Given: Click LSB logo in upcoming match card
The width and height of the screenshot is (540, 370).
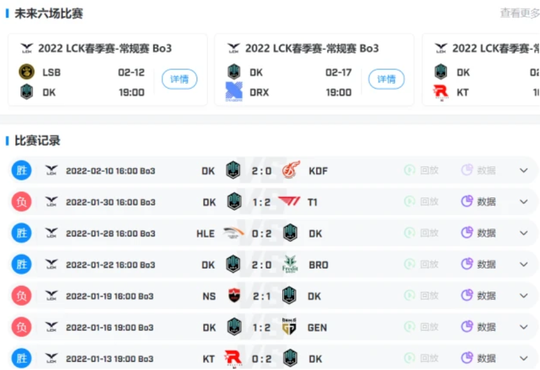Looking at the screenshot, I should tap(27, 72).
